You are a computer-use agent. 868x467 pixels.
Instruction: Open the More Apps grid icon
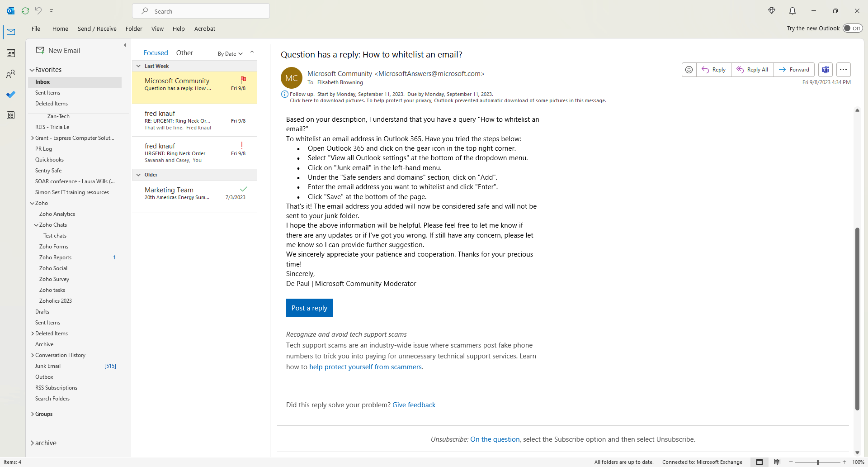click(x=11, y=115)
